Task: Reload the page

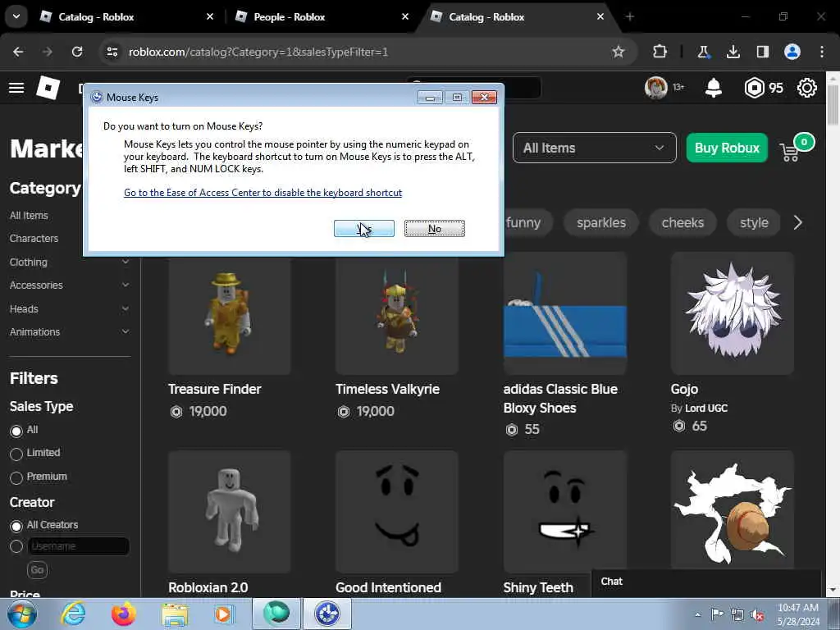Action: (x=77, y=52)
